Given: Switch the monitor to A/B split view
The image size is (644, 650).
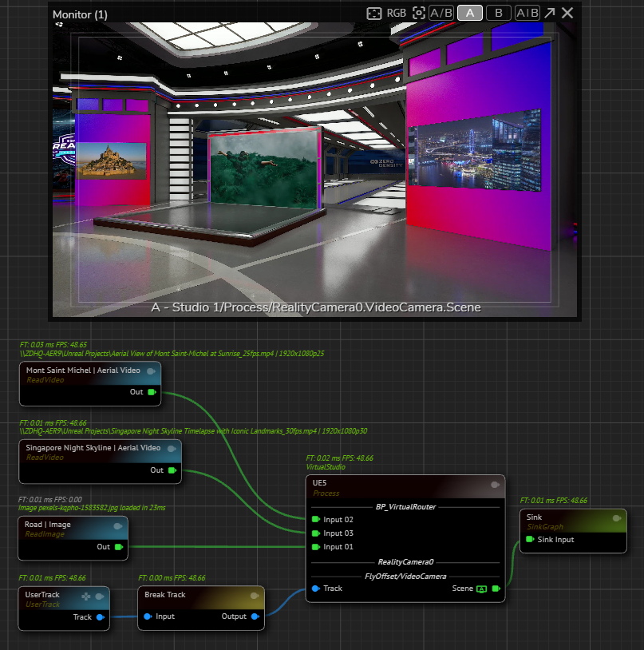Looking at the screenshot, I should 441,13.
